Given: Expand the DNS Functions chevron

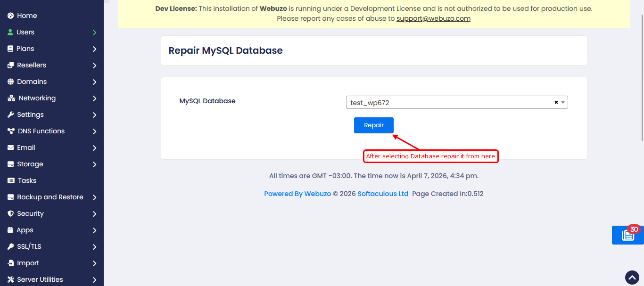Looking at the screenshot, I should click(94, 131).
